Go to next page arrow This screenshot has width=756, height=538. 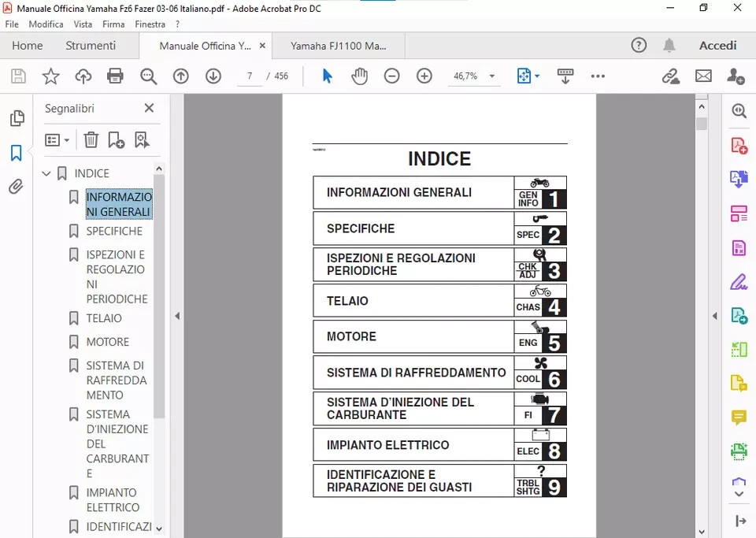tap(213, 76)
